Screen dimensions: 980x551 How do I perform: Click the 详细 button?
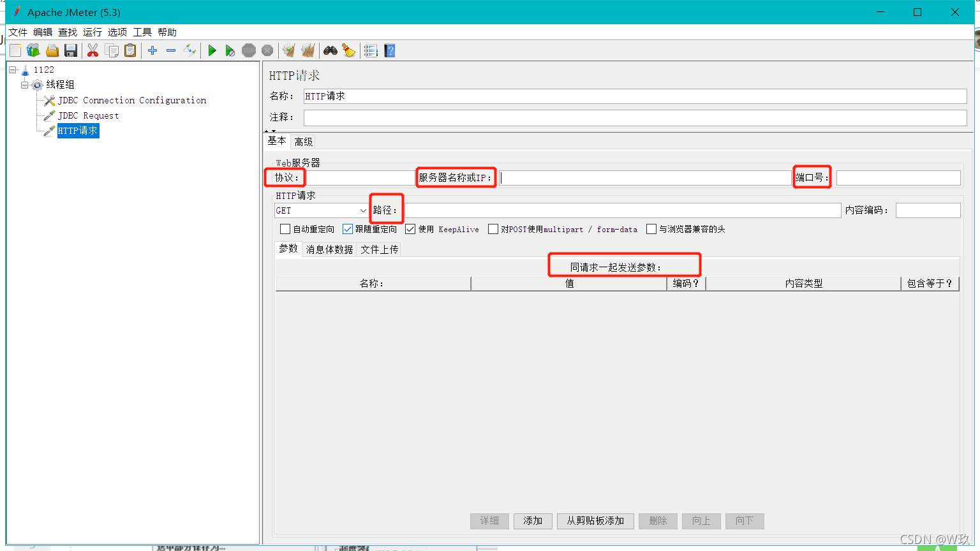(489, 521)
